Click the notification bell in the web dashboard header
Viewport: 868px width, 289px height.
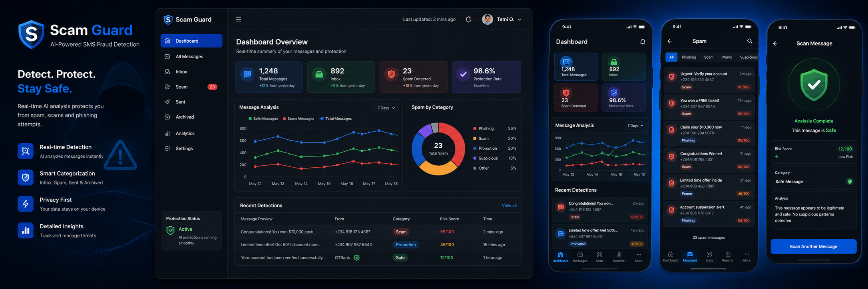[468, 19]
